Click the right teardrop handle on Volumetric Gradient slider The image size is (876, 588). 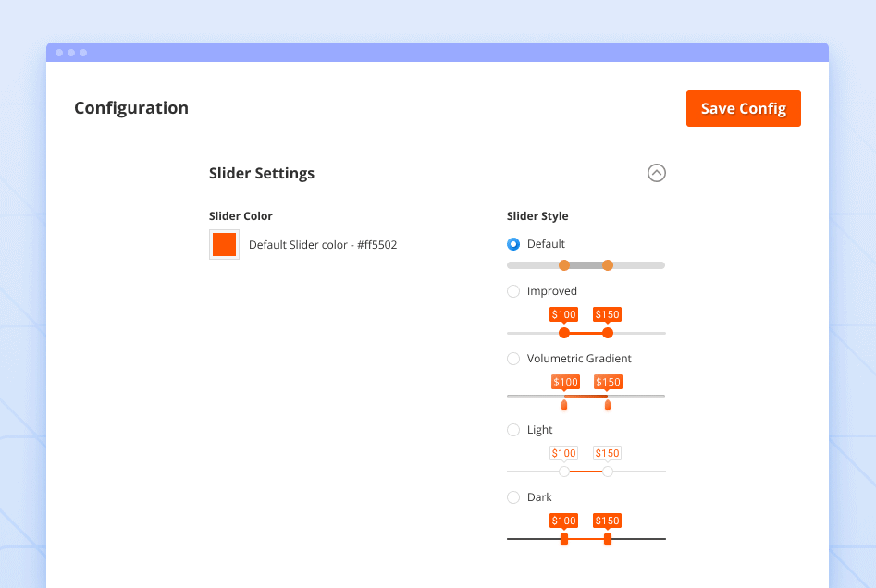click(608, 403)
